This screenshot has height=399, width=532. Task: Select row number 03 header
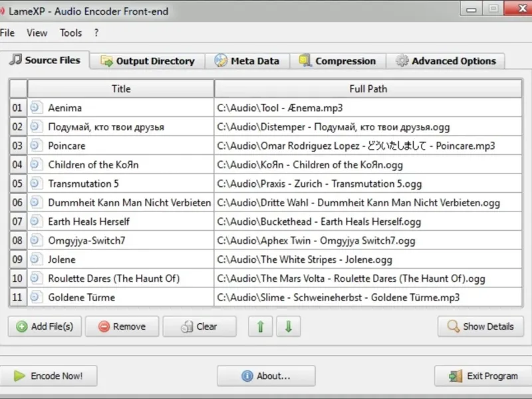tap(18, 146)
